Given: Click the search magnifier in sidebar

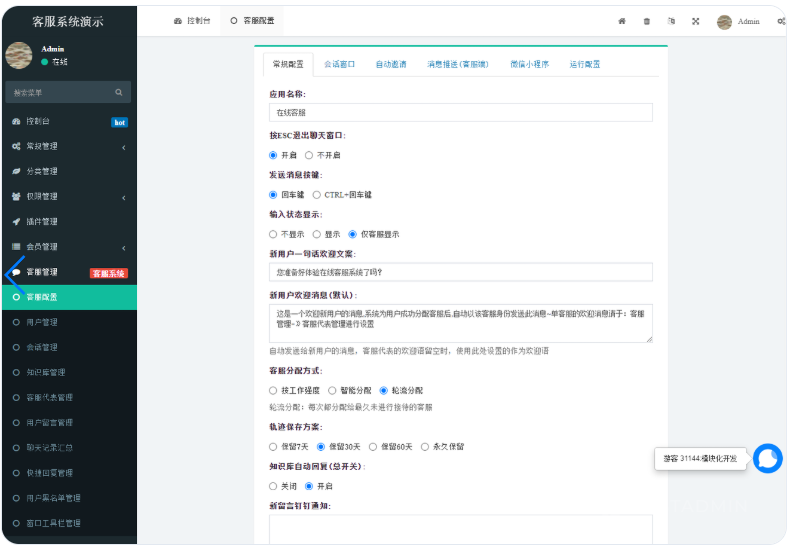Looking at the screenshot, I should tap(119, 93).
